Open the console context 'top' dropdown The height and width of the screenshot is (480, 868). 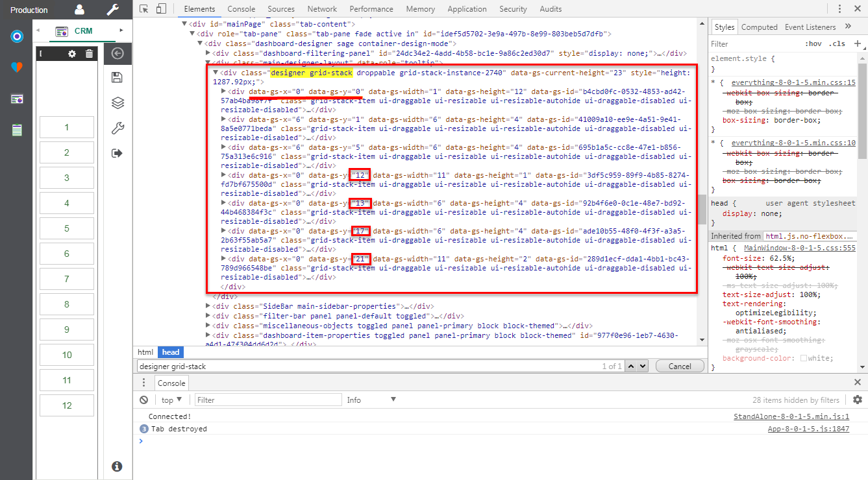pos(171,400)
